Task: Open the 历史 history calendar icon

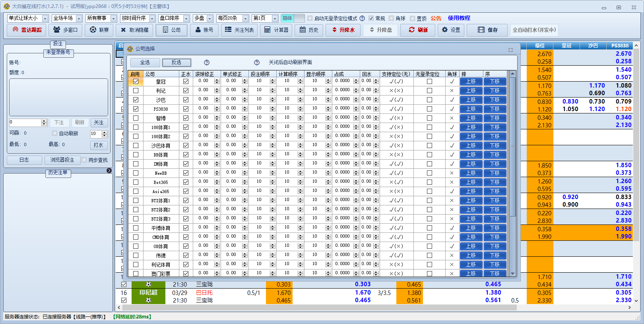Action: (x=303, y=30)
